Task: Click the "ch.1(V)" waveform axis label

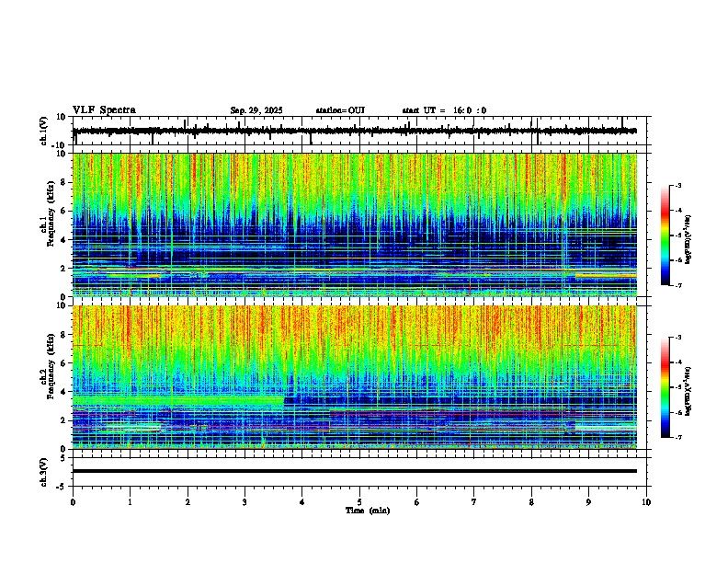Action: (x=44, y=131)
